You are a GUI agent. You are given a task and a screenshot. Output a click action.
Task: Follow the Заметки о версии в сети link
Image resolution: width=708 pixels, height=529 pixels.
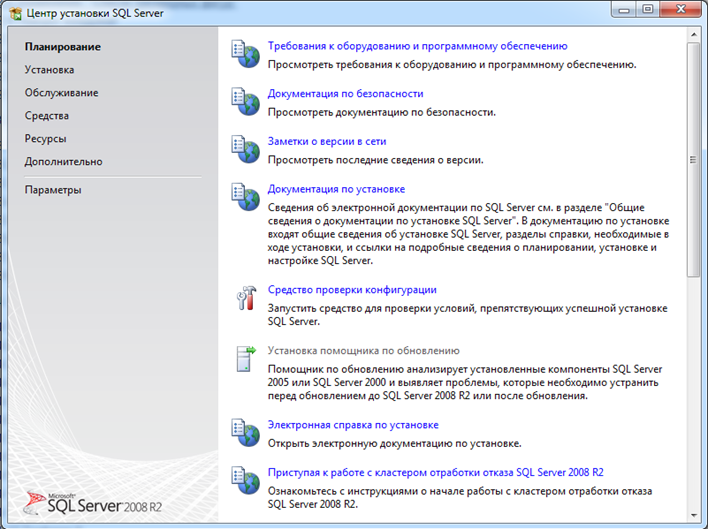point(327,142)
